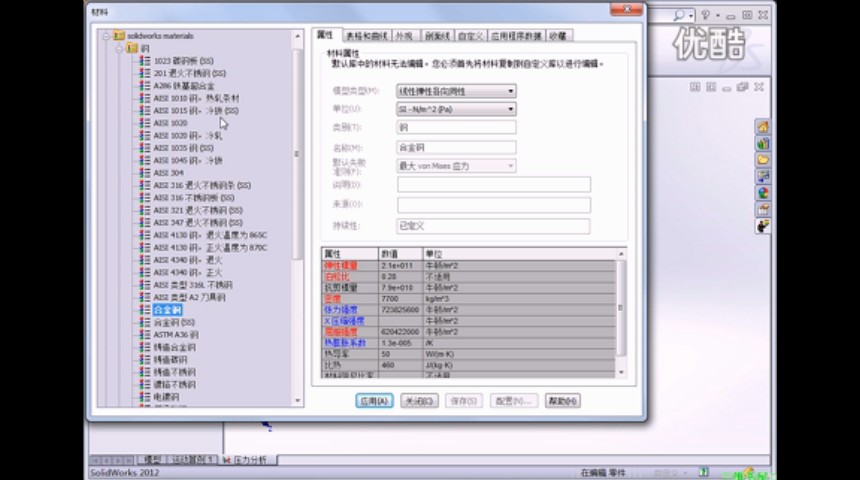This screenshot has height=480, width=860.
Task: Select material AISI 347 退火不锈钢 (SS)
Action: (x=197, y=223)
